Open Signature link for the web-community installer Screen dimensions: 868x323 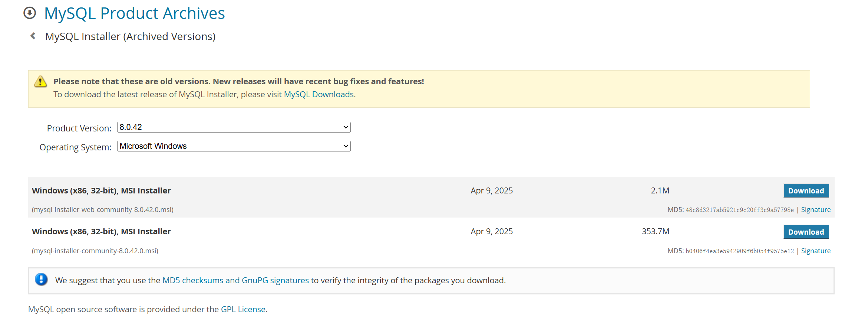[x=815, y=210]
